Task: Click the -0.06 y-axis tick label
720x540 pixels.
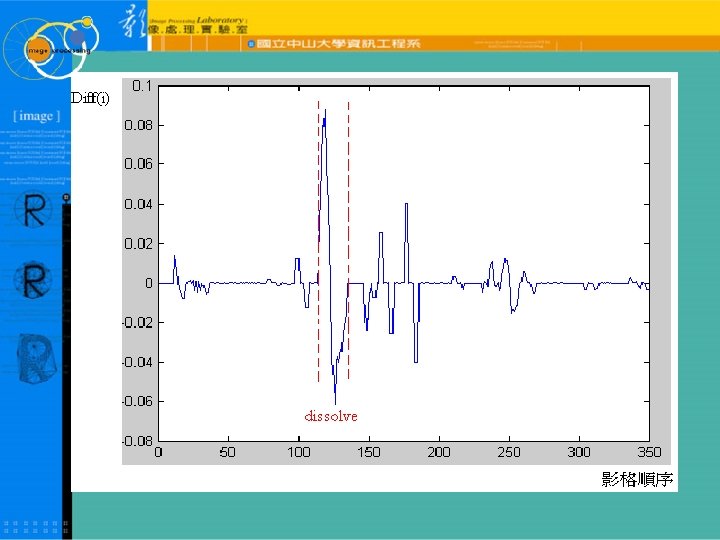Action: 137,401
